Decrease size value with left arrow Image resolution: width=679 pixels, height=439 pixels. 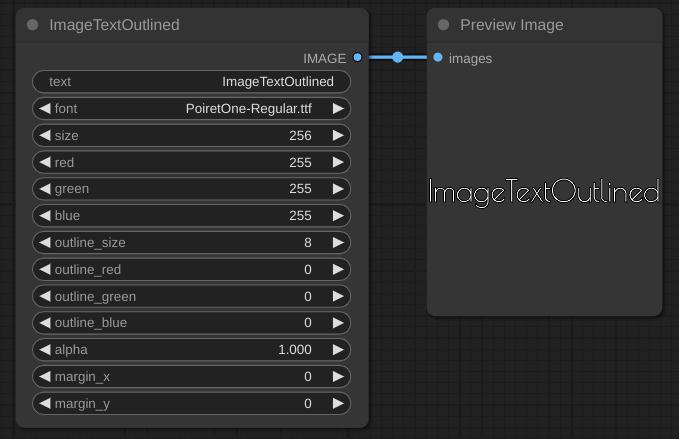click(x=44, y=135)
